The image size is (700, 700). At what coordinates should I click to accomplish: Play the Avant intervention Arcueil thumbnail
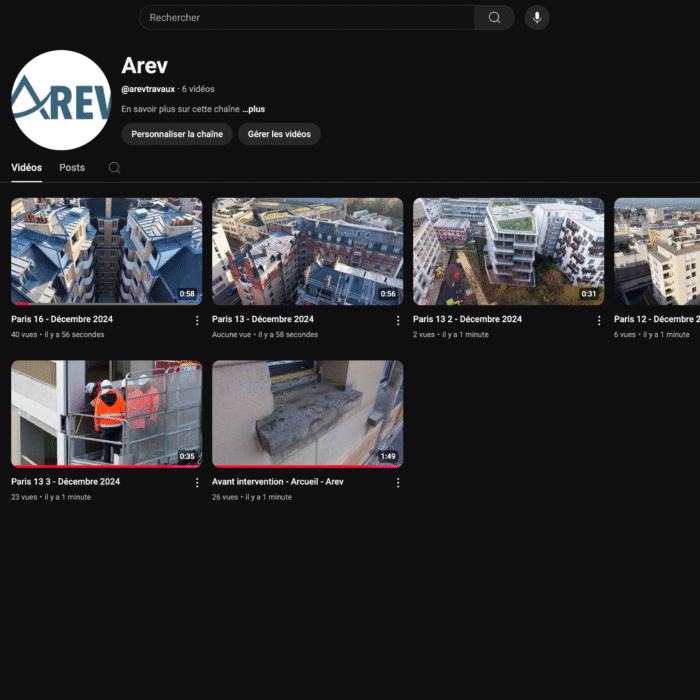pyautogui.click(x=307, y=413)
